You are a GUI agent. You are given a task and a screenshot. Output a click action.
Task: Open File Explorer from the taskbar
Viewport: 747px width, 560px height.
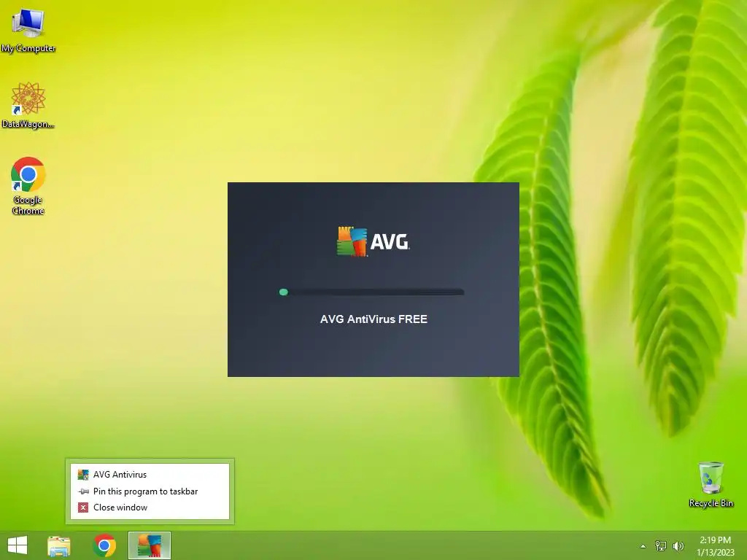click(x=59, y=545)
